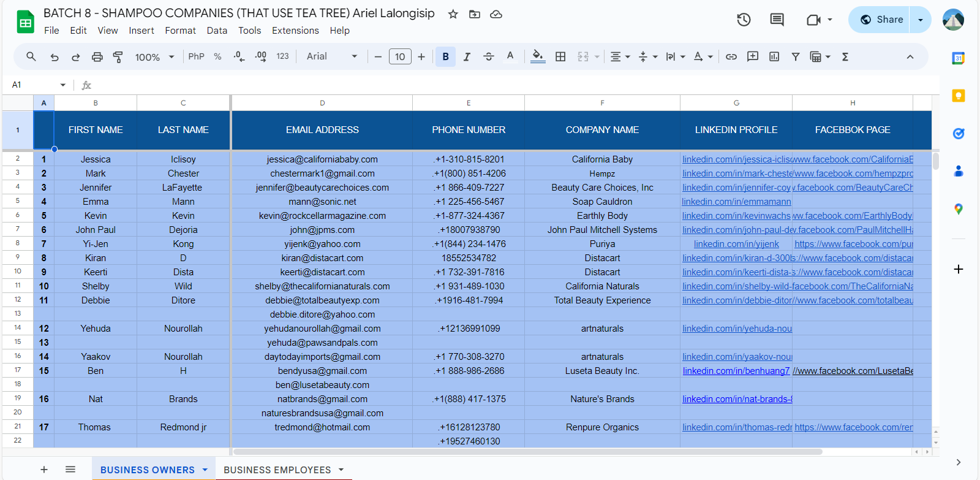Toggle bold formatting

(x=445, y=57)
